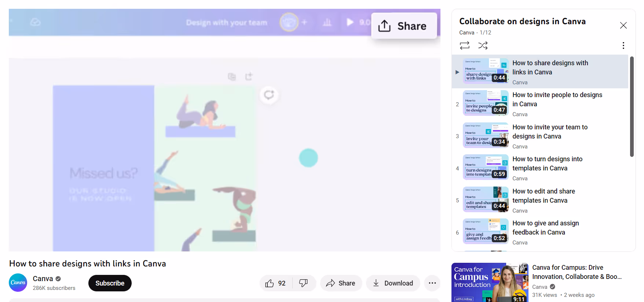The image size is (644, 302).
Task: Click the playlist scrollbar
Action: pos(632,106)
